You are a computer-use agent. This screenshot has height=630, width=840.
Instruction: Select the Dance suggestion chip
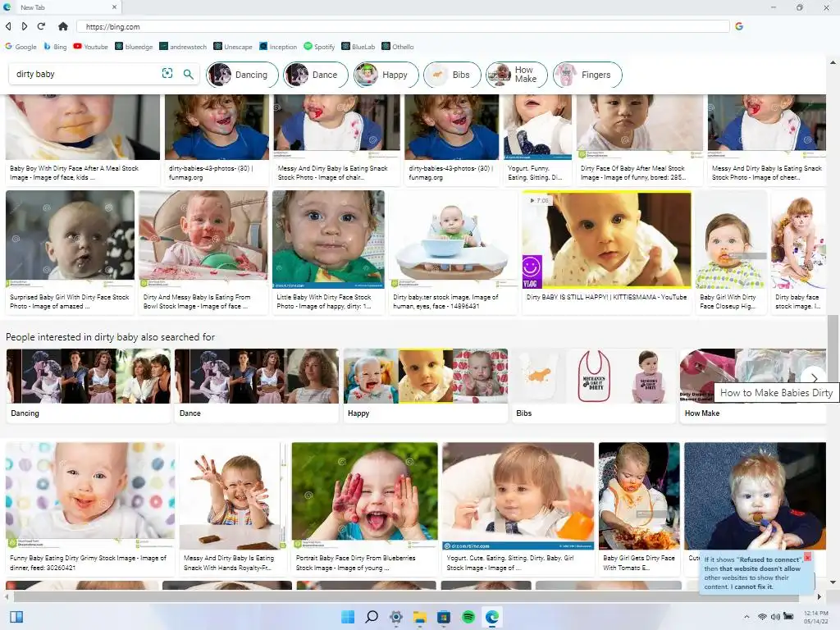point(316,75)
